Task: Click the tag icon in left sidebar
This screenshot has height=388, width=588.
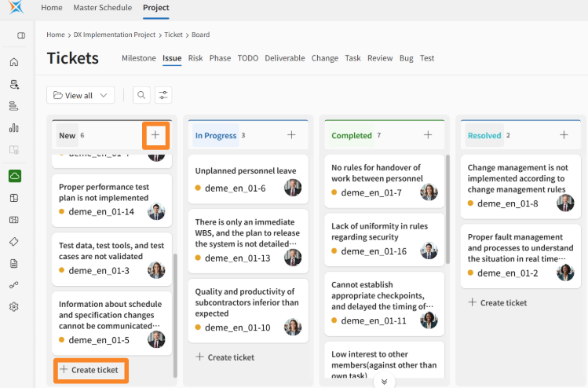Action: 14,241
